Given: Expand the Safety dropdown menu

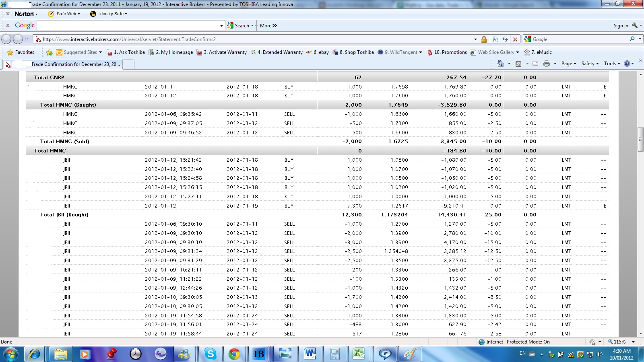Looking at the screenshot, I should coord(590,64).
